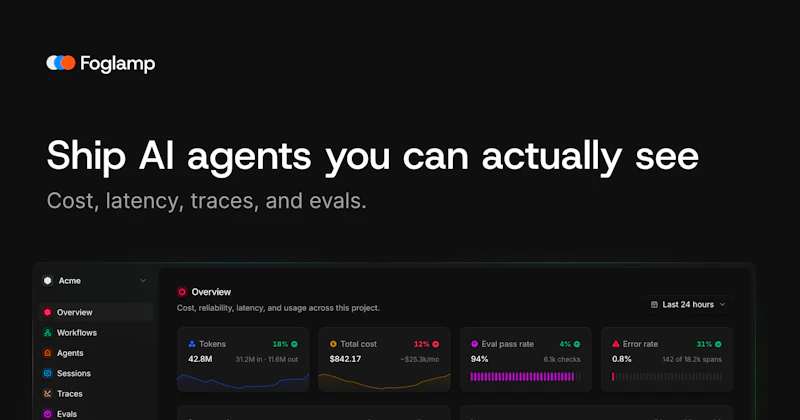Click the Traces sidebar icon
800x420 pixels.
(x=47, y=394)
